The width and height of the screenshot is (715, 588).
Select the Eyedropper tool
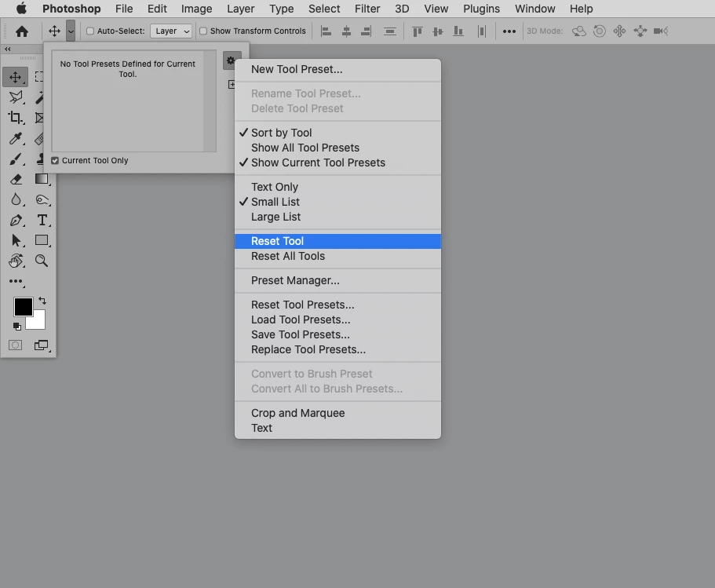[16, 138]
